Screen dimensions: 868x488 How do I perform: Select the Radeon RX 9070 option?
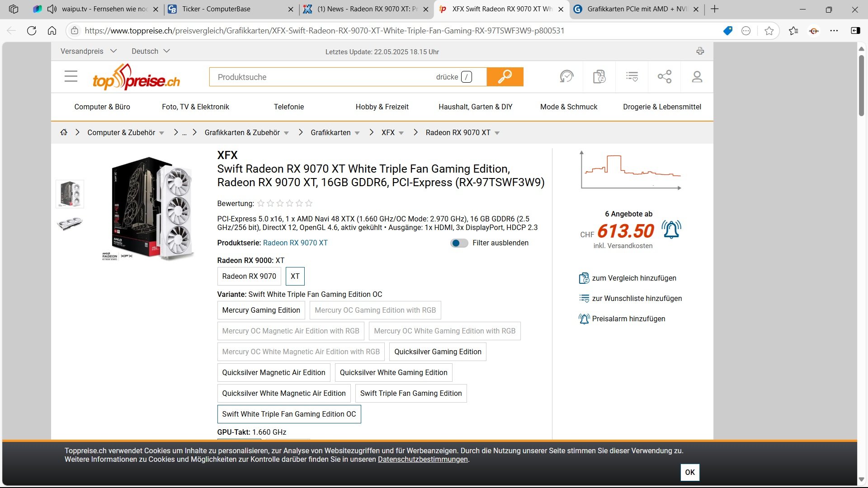[x=249, y=276]
